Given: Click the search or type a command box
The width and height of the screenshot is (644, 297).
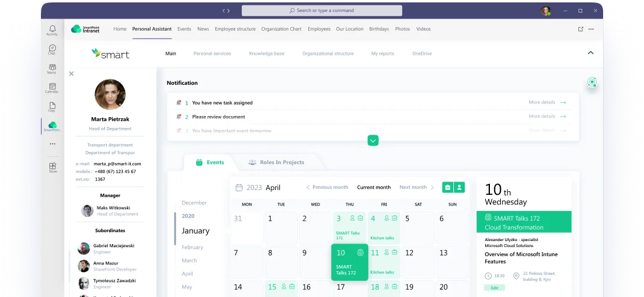Looking at the screenshot, I should click(321, 11).
